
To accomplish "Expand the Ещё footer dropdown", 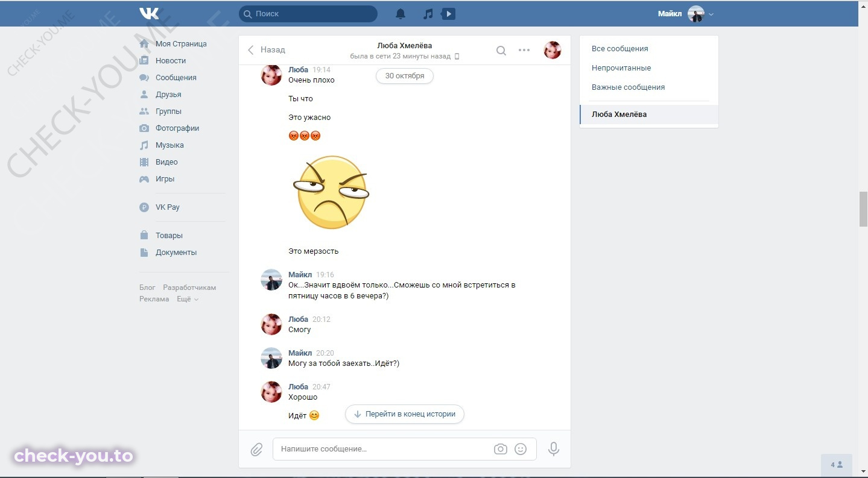I will point(187,299).
